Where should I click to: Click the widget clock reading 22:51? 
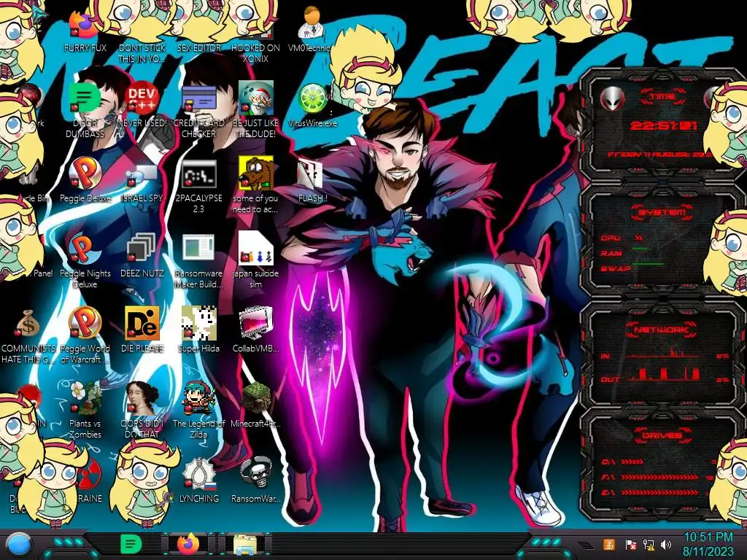coord(664,125)
